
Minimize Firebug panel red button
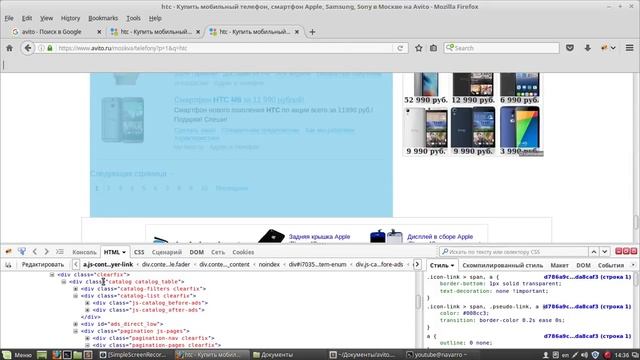coord(618,251)
